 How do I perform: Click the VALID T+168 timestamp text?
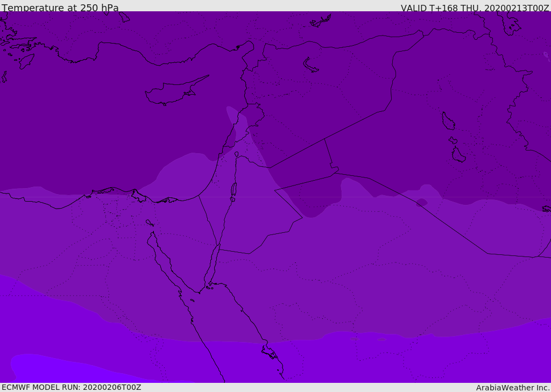(475, 8)
